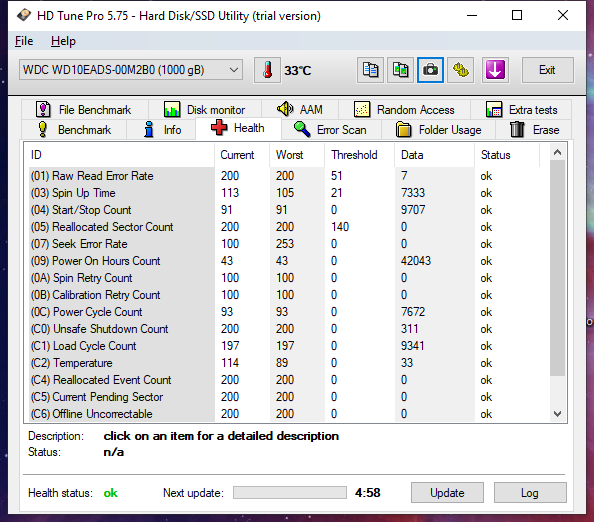Viewport: 594px width, 522px height.
Task: Open the Folder Usage tab
Action: point(439,130)
